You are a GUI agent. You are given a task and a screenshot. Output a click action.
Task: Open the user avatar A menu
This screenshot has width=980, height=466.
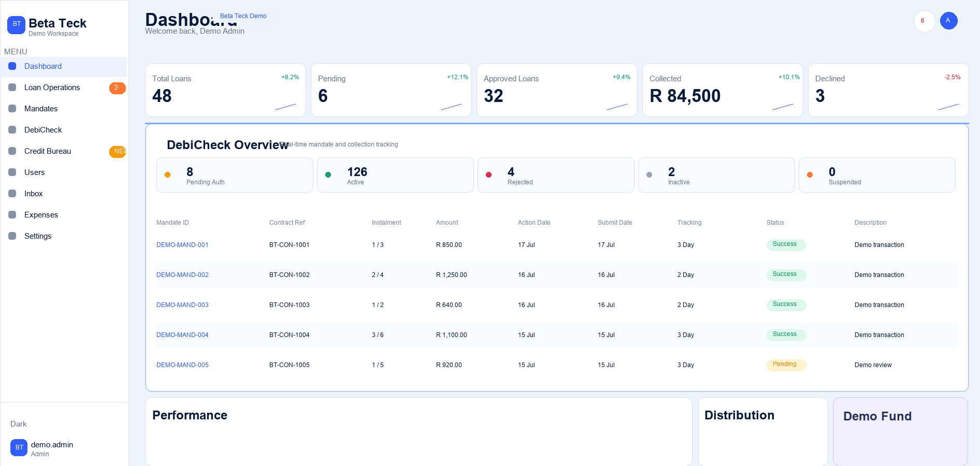click(948, 21)
